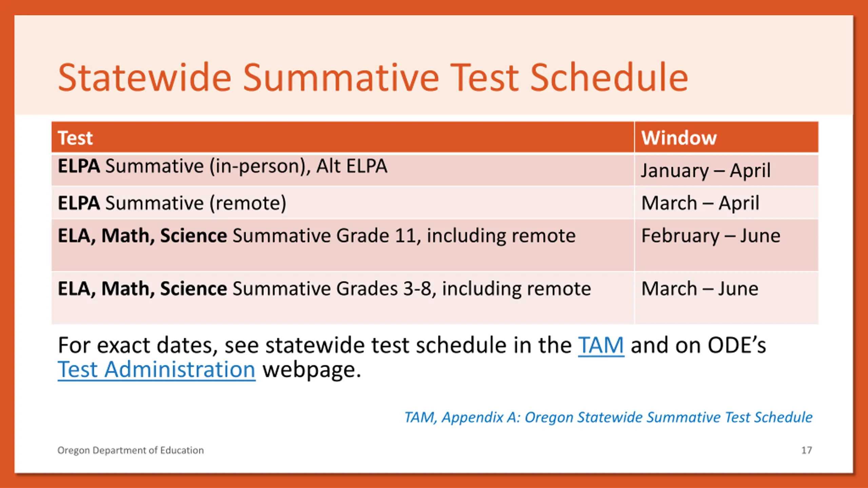
Task: Click the March – April window cell
Action: (x=727, y=203)
